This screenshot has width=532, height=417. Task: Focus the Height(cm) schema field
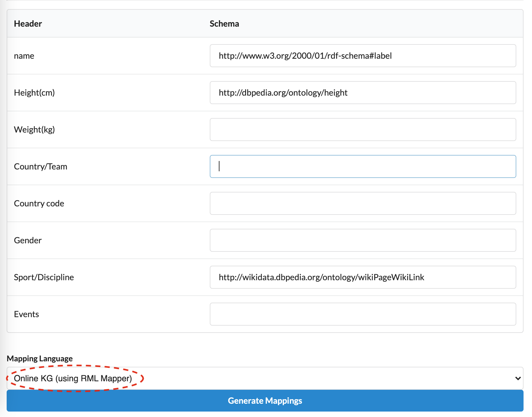[x=363, y=93]
